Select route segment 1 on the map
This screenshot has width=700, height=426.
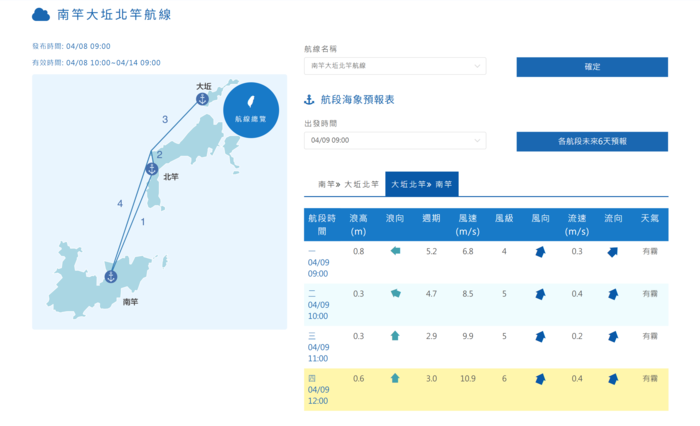[142, 222]
